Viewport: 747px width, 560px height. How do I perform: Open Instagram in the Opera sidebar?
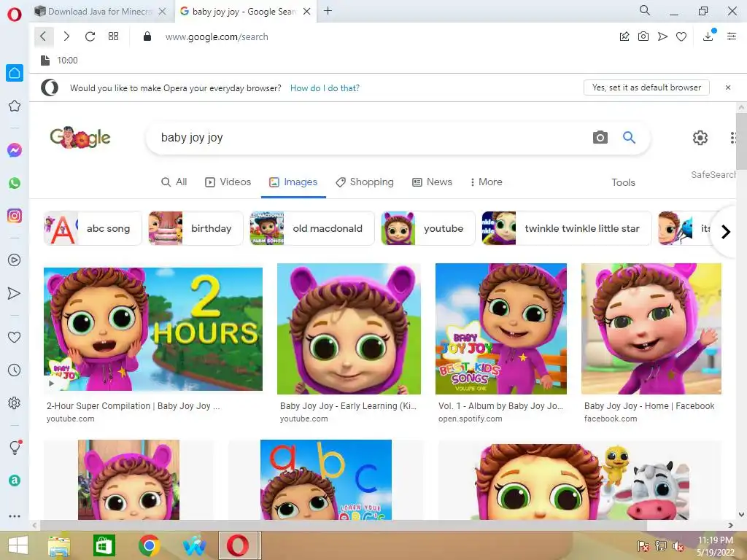pos(15,216)
